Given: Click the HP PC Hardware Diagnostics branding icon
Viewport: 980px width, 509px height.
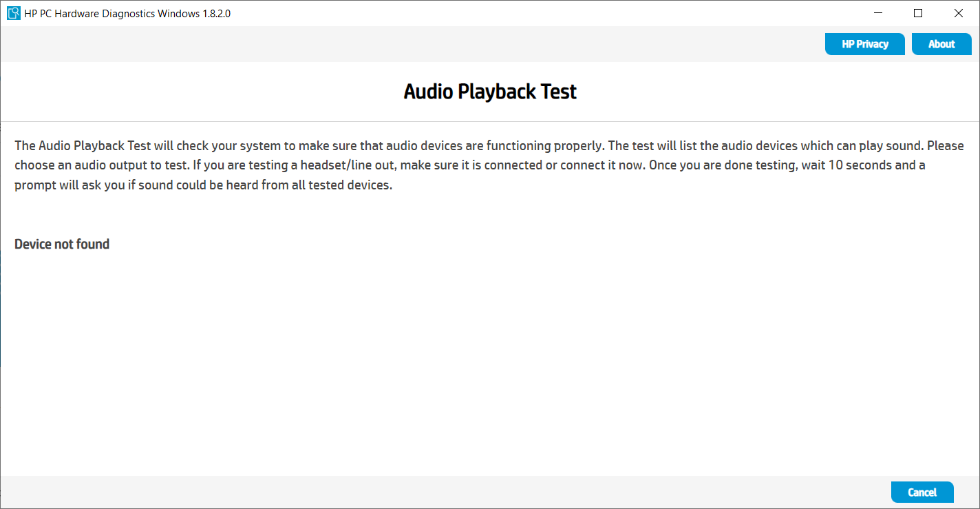Looking at the screenshot, I should (12, 12).
